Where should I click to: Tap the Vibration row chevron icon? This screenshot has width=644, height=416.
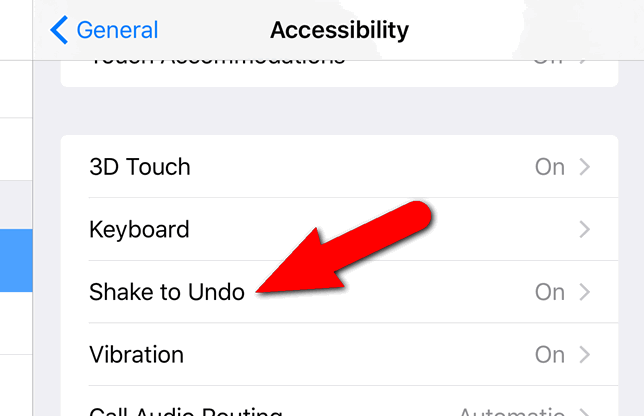coord(585,354)
